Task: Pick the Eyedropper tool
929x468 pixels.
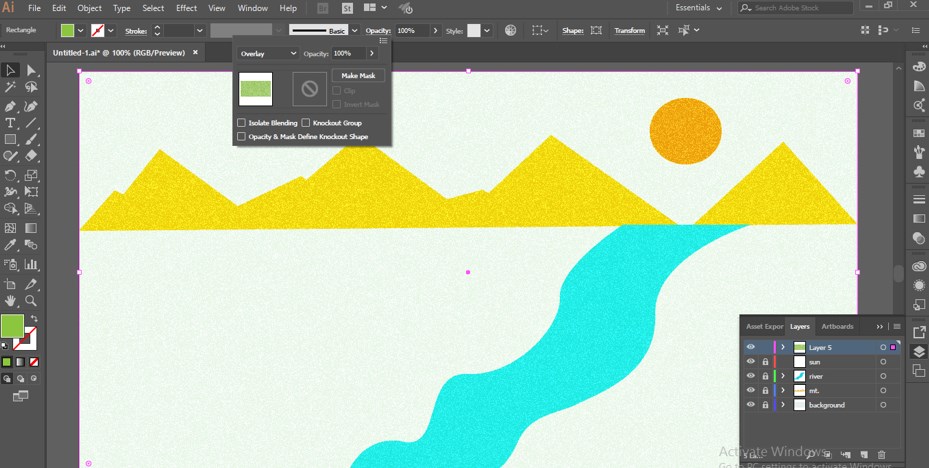Action: 10,245
